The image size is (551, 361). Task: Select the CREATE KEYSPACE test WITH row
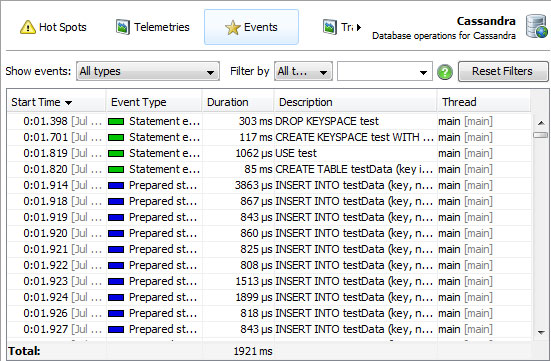[x=269, y=137]
